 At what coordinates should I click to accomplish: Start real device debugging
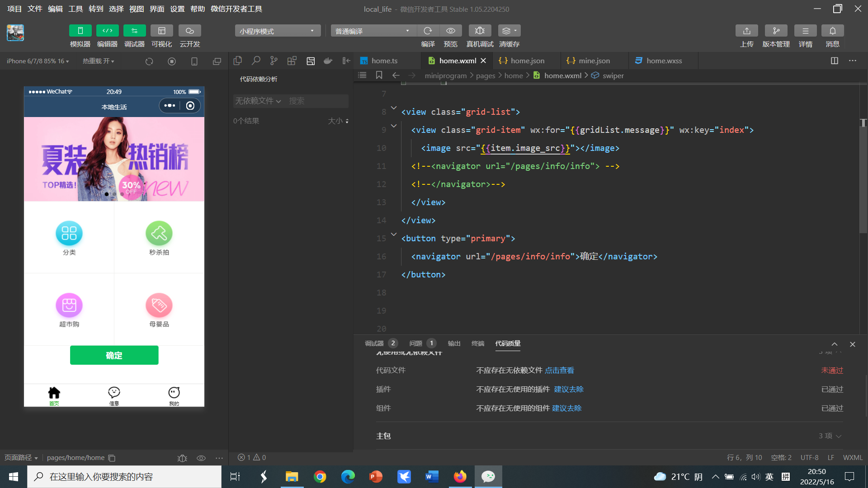pyautogui.click(x=480, y=31)
